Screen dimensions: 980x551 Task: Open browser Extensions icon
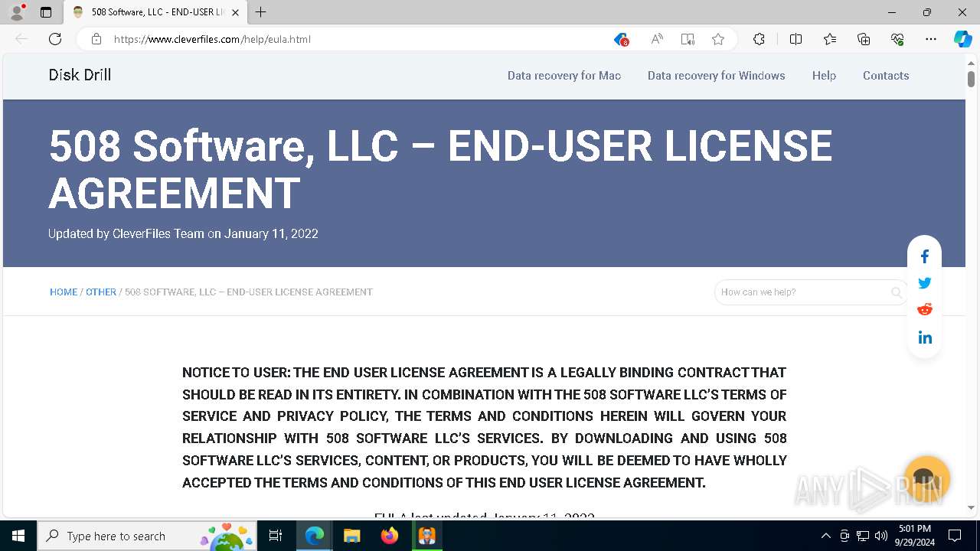[759, 39]
